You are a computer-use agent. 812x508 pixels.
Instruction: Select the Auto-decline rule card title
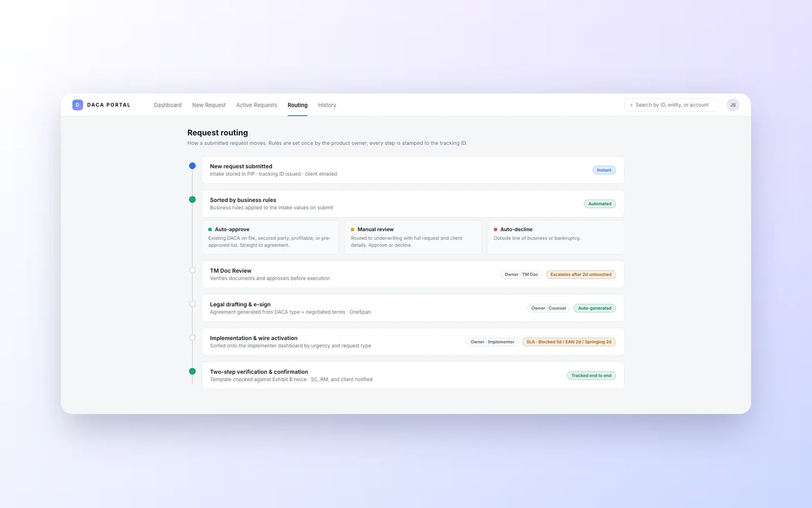click(516, 230)
